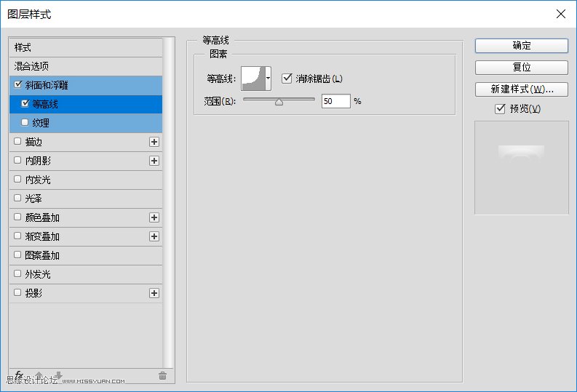Toggle the 预览 preview checkbox
577x392 pixels.
[x=500, y=109]
